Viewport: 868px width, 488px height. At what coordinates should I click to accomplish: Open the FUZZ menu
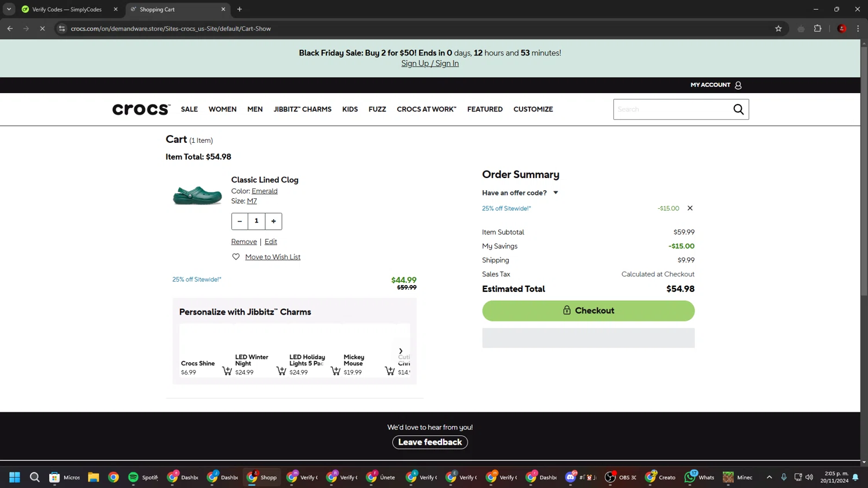click(377, 109)
